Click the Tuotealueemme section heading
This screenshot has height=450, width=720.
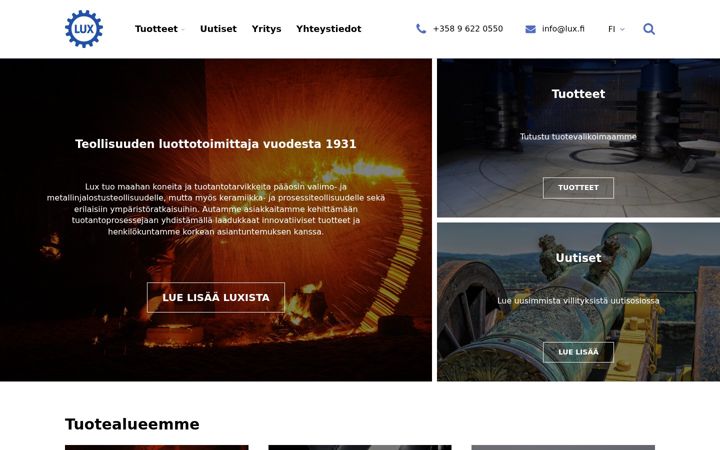[x=132, y=424]
